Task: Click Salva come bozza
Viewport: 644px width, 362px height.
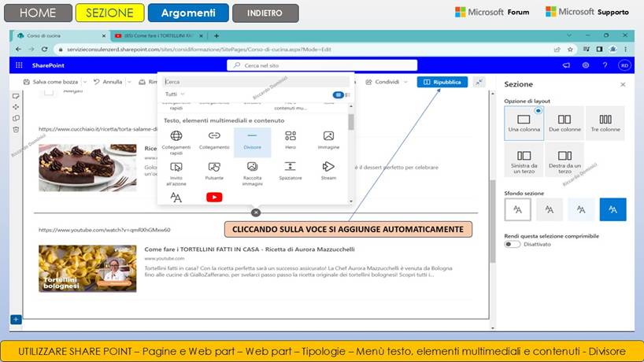Action: click(x=51, y=82)
